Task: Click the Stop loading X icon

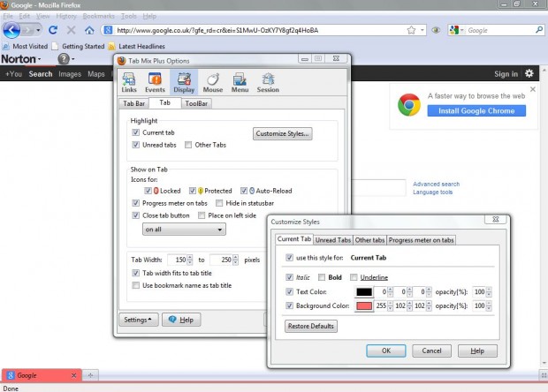Action: 72,30
